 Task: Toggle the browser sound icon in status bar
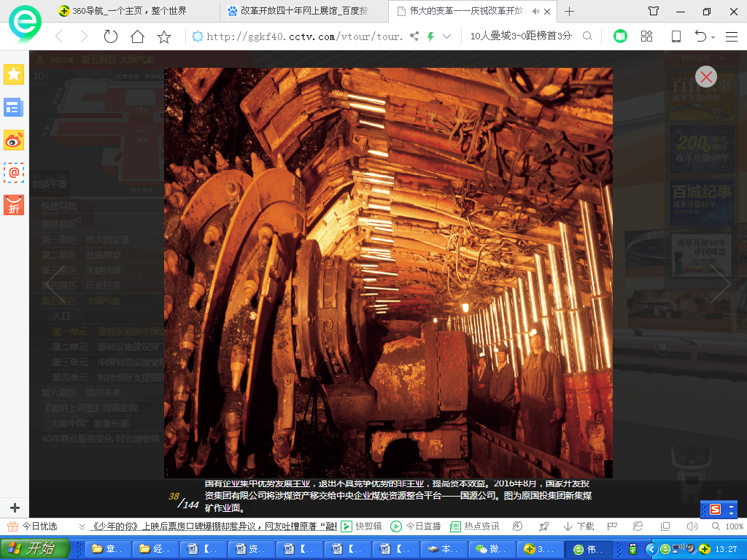point(692,526)
